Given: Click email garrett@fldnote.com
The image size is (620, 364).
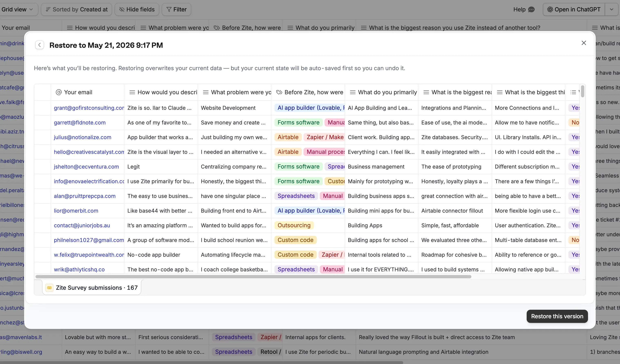Looking at the screenshot, I should click(80, 122).
